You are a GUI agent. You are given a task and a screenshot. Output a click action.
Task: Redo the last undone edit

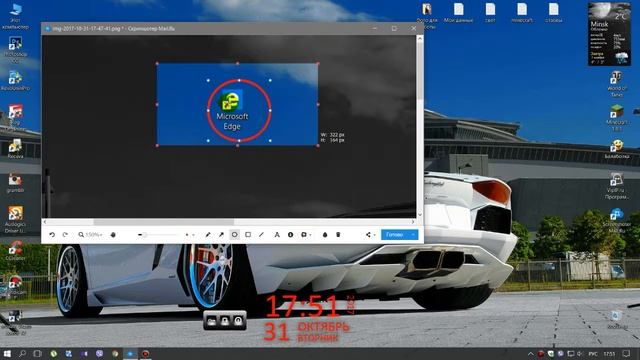point(65,235)
